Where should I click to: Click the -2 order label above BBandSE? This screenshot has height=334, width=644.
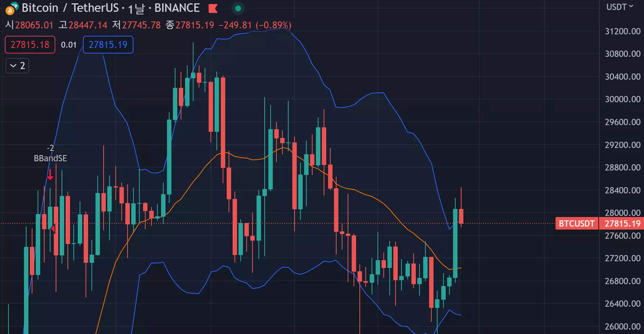click(51, 148)
